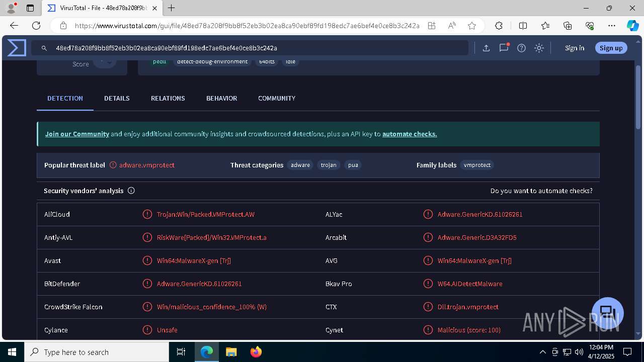Click the browser address bar URL
Viewport: 644px width, 362px height.
point(247,26)
